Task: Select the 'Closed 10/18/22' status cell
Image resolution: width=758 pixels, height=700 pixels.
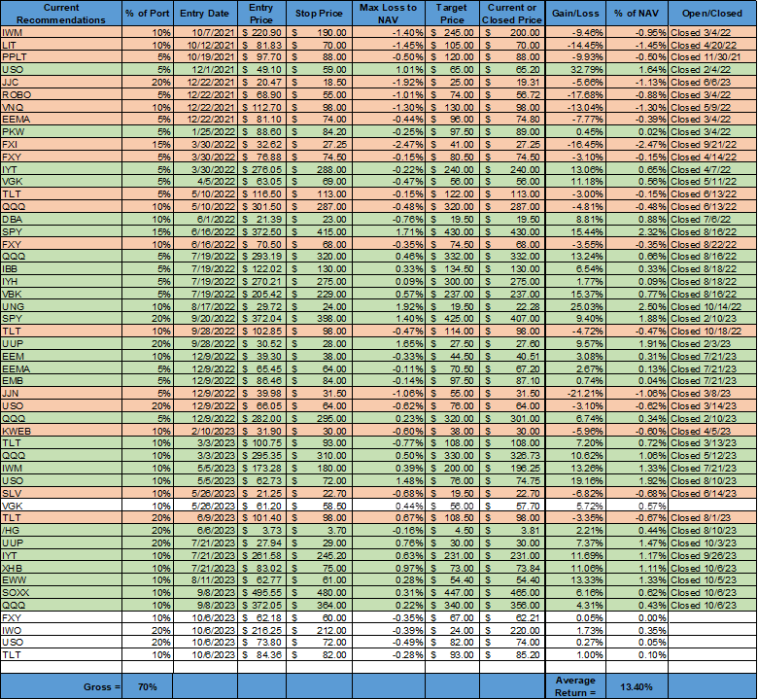Action: (x=712, y=332)
